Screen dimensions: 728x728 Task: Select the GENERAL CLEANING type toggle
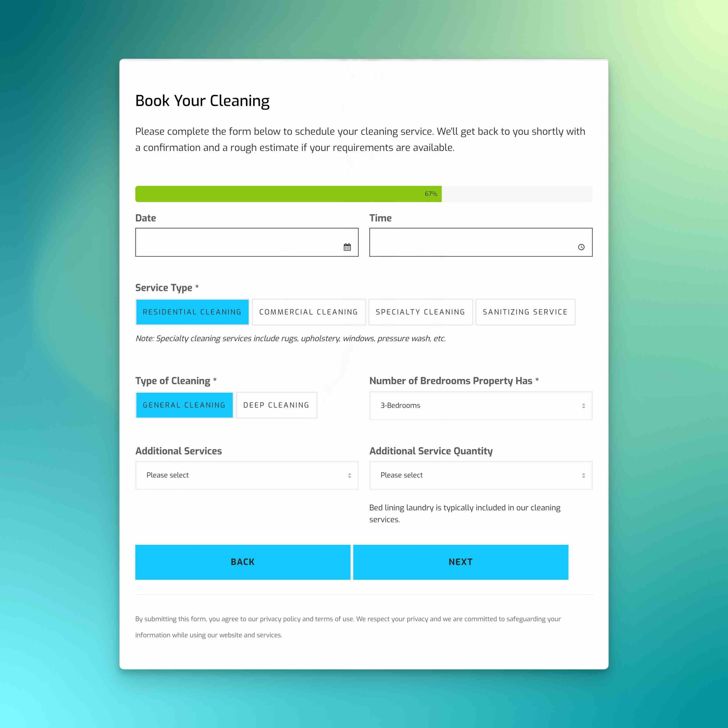(x=185, y=405)
